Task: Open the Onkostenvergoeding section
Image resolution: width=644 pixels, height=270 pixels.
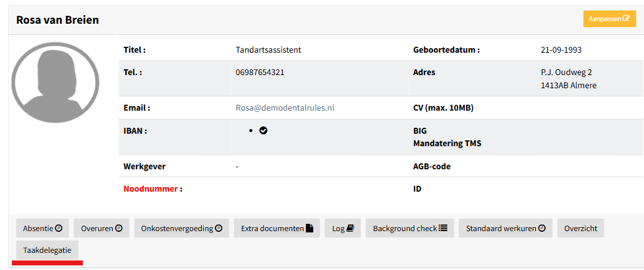Action: pos(181,228)
